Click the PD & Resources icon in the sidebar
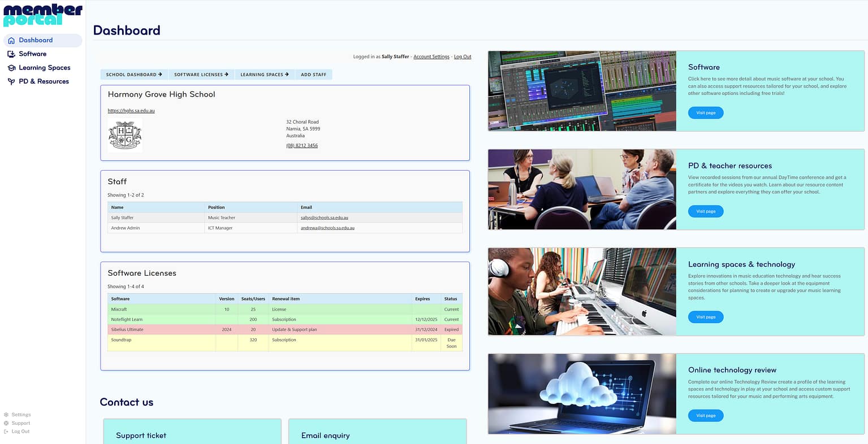868x444 pixels. point(11,81)
